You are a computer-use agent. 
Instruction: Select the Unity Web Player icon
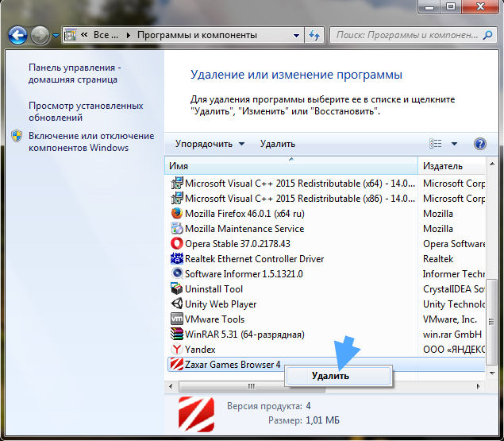point(177,304)
